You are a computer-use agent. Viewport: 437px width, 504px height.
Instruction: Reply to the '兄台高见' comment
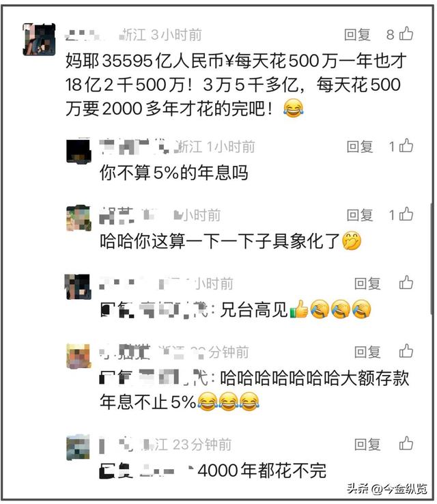pos(367,283)
